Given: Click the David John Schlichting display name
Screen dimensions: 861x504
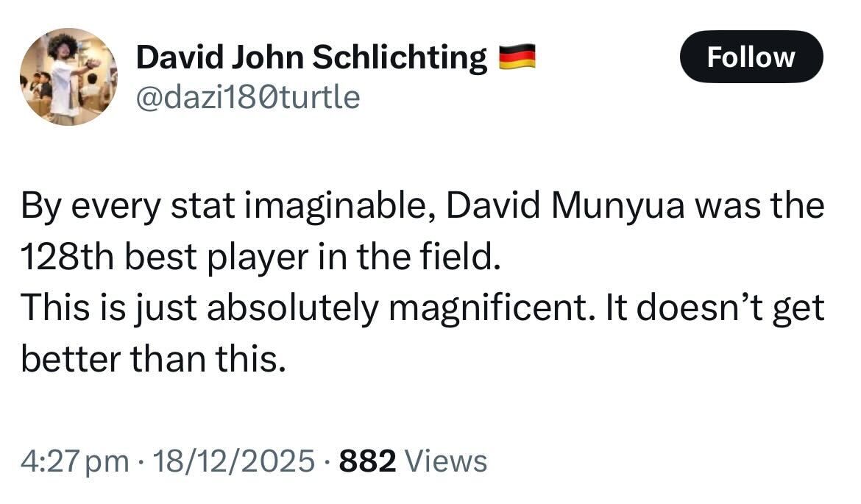Looking at the screenshot, I should tap(312, 58).
